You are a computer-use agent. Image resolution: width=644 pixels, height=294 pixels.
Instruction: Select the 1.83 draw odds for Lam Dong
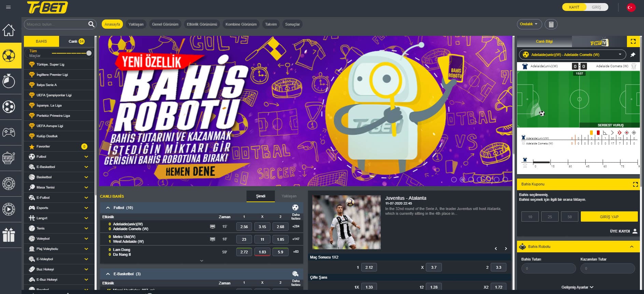click(262, 252)
